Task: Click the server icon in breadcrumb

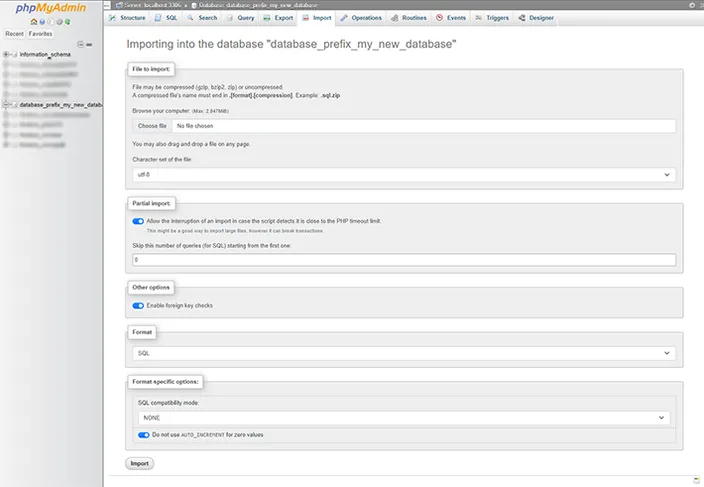Action: click(119, 5)
